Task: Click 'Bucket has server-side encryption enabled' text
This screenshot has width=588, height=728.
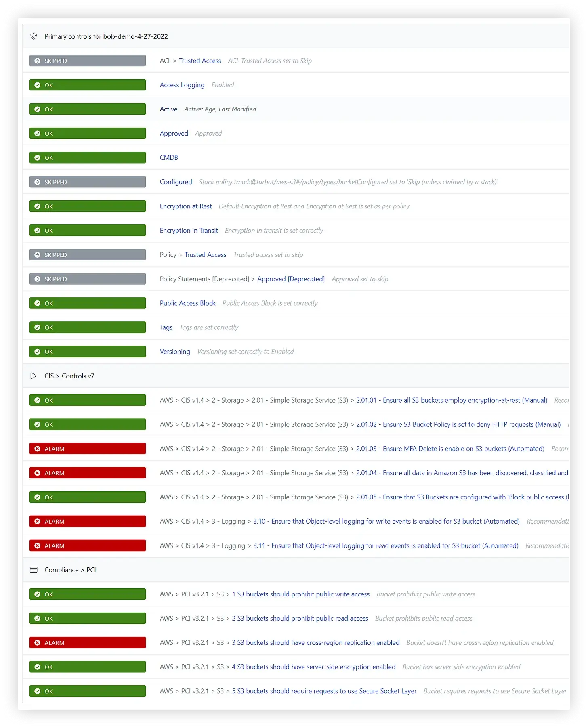Action: point(461,667)
